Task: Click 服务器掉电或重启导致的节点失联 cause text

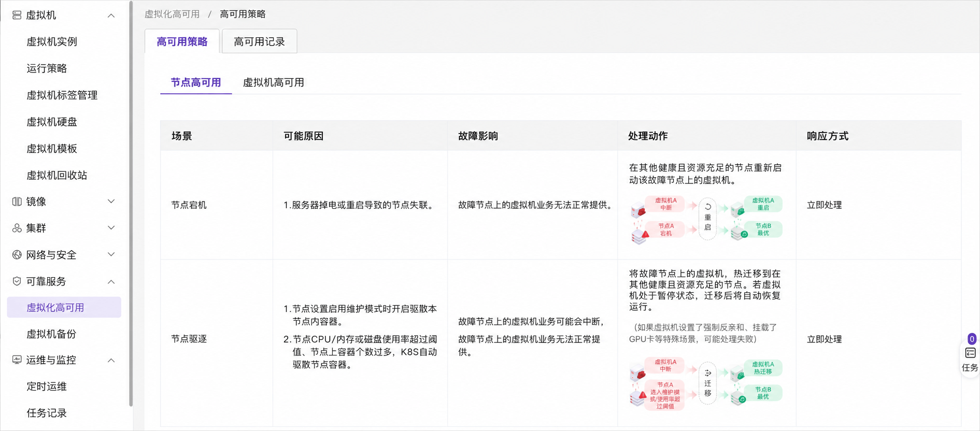Action: (360, 205)
